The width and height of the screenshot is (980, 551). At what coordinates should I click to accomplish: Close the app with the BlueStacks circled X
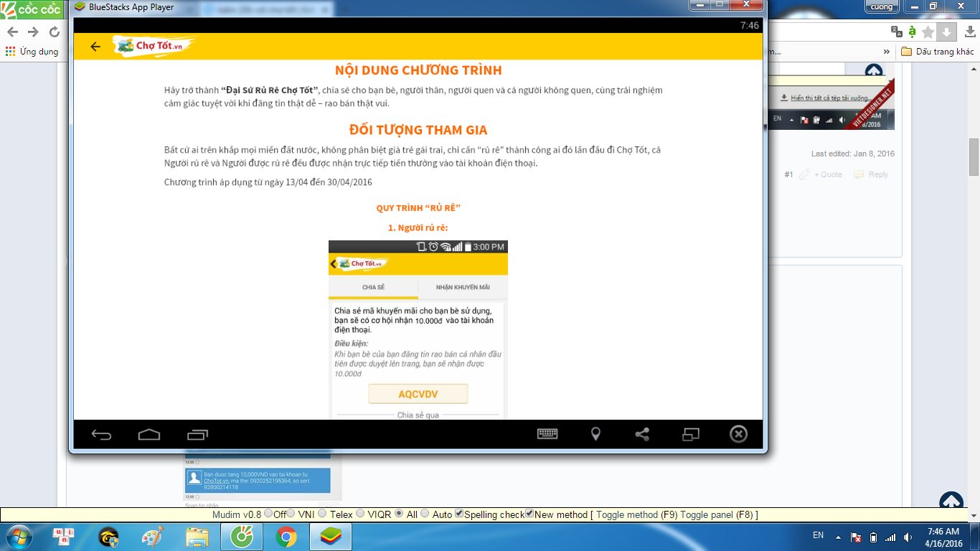click(738, 434)
